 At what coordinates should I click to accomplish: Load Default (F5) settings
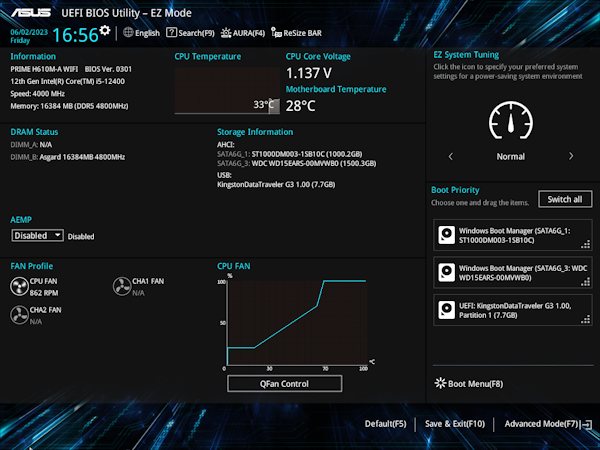[x=385, y=424]
